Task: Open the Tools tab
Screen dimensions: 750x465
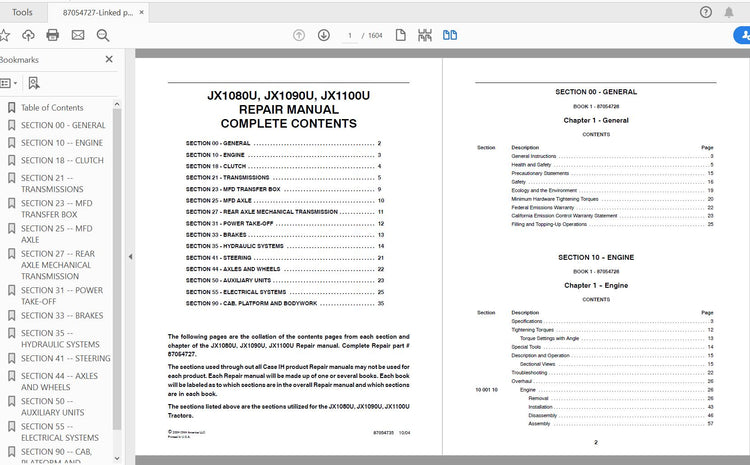Action: pyautogui.click(x=22, y=12)
